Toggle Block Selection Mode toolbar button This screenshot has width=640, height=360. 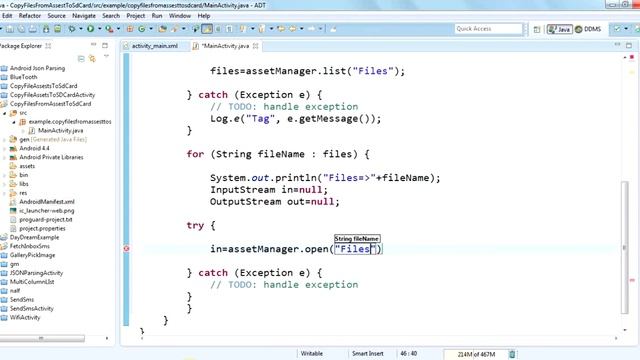(218, 29)
